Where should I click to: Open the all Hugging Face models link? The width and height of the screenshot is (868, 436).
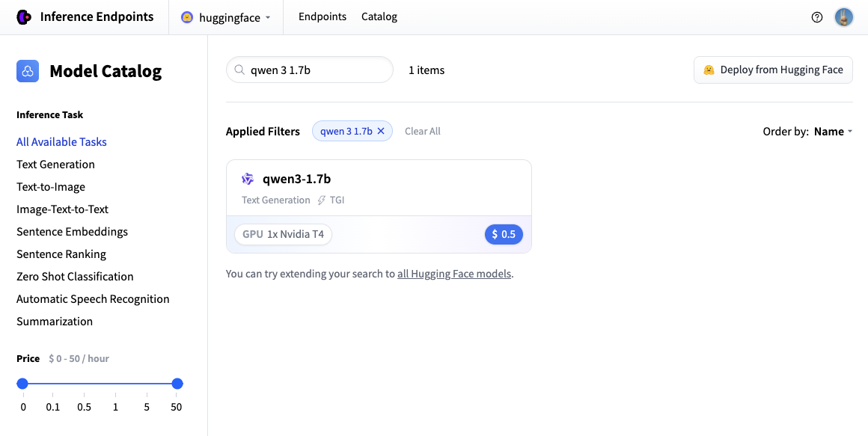pos(454,273)
